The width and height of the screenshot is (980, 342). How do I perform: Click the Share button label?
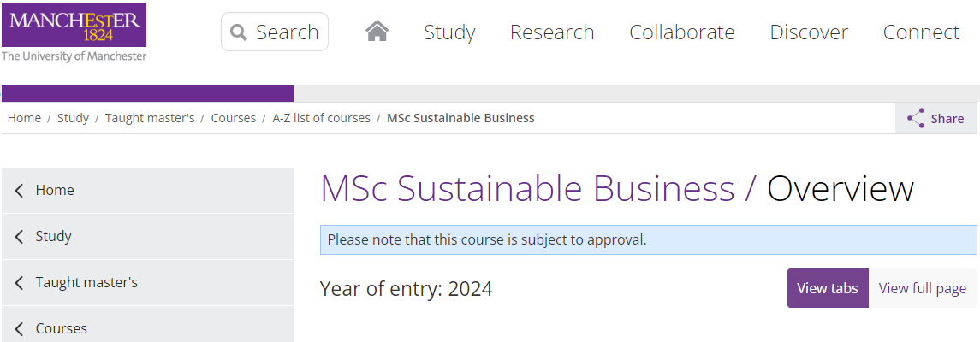[947, 119]
